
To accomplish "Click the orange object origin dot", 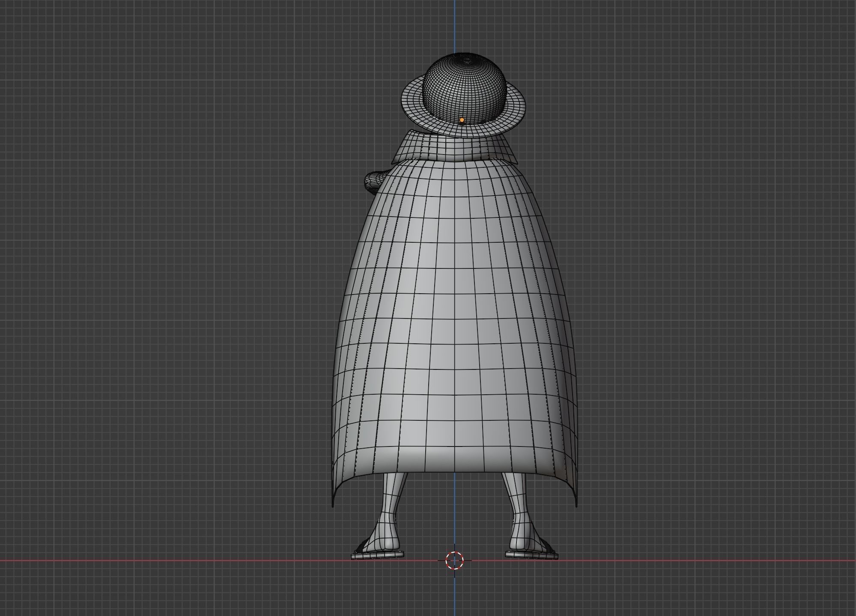I will coord(462,120).
